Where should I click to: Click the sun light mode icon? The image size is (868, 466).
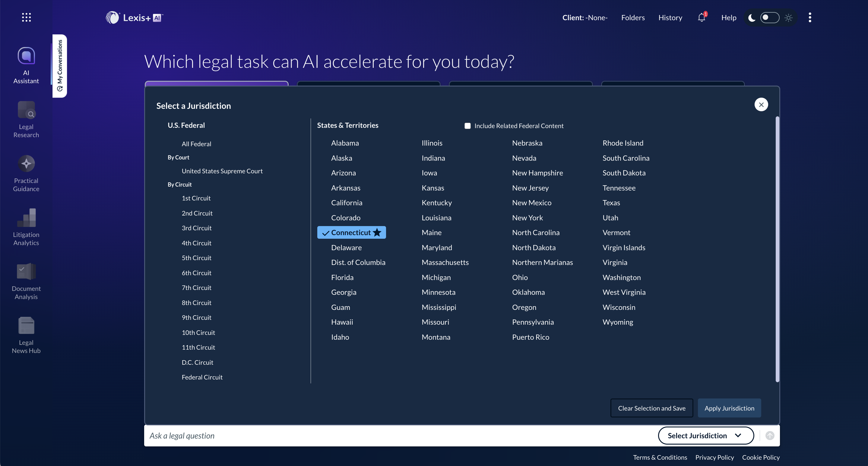point(788,17)
